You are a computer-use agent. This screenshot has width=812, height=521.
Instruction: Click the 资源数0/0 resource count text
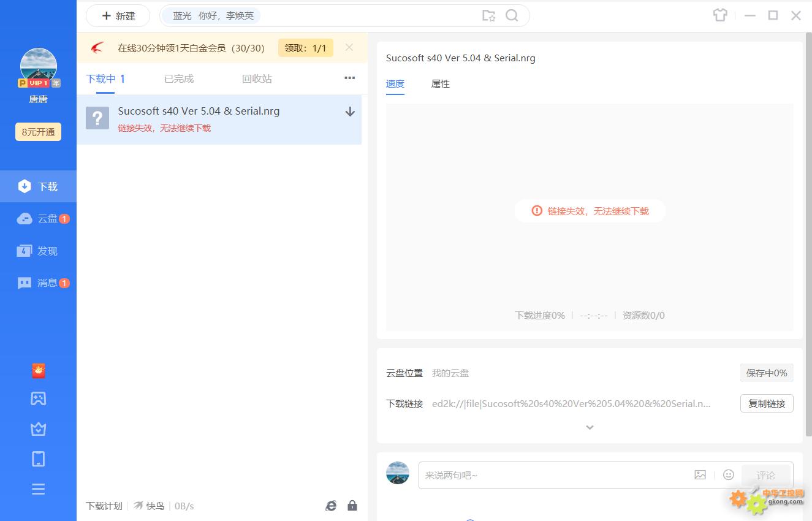[x=643, y=315]
